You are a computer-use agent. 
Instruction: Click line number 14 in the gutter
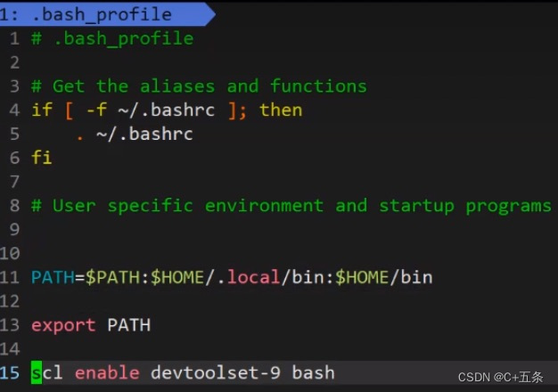[x=10, y=349]
